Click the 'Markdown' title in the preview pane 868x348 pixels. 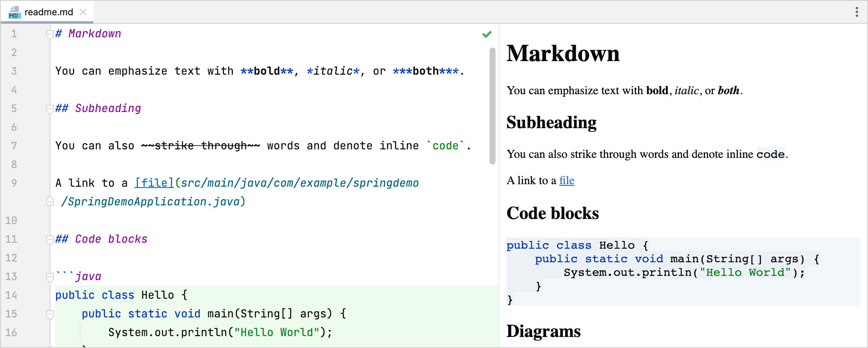pos(563,53)
